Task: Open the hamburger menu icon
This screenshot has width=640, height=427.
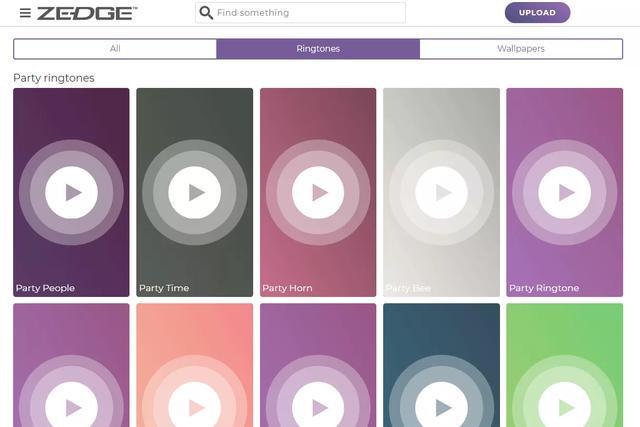Action: (x=25, y=13)
